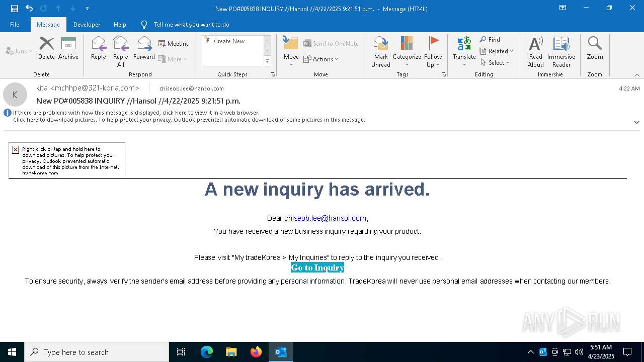Image resolution: width=644 pixels, height=362 pixels.
Task: Start Read Aloud
Action: click(536, 52)
